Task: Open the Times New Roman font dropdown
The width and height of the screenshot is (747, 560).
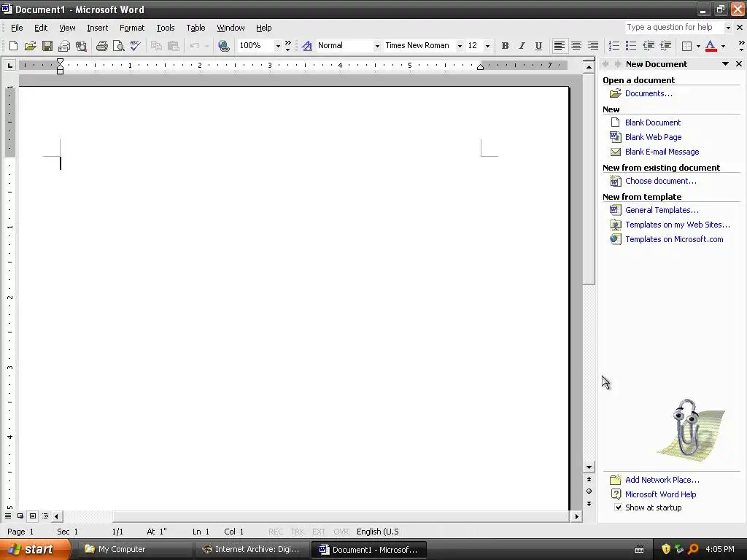Action: (x=460, y=46)
